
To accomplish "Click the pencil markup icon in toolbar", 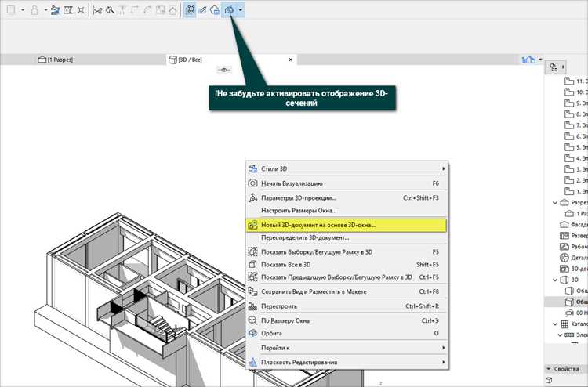I will 202,10.
